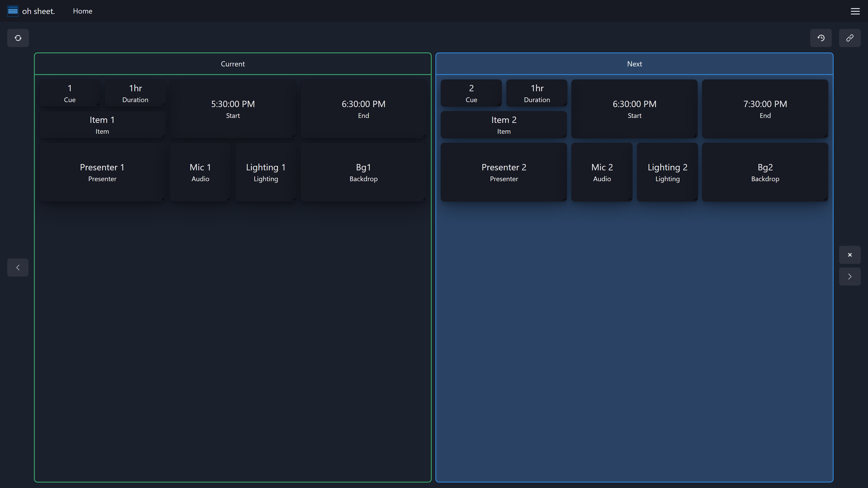Click Next panel's 1hr Duration card
Image resolution: width=868 pixels, height=488 pixels.
pyautogui.click(x=537, y=93)
